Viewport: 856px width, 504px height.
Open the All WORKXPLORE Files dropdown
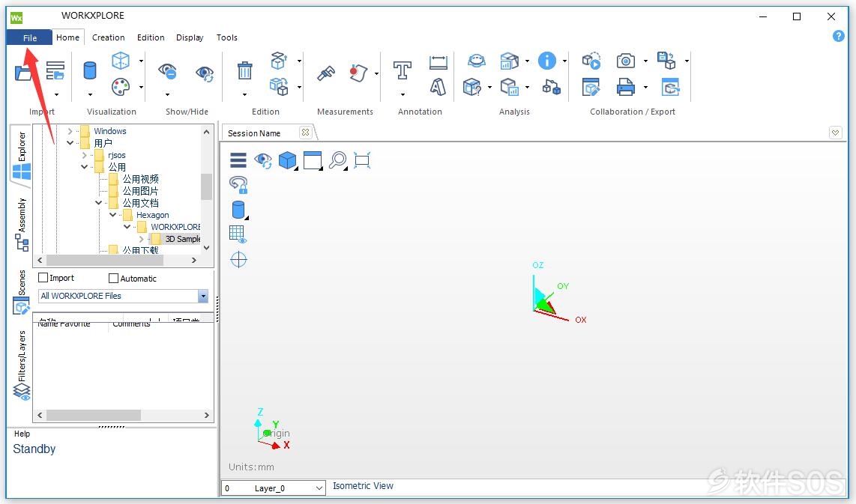tap(203, 296)
